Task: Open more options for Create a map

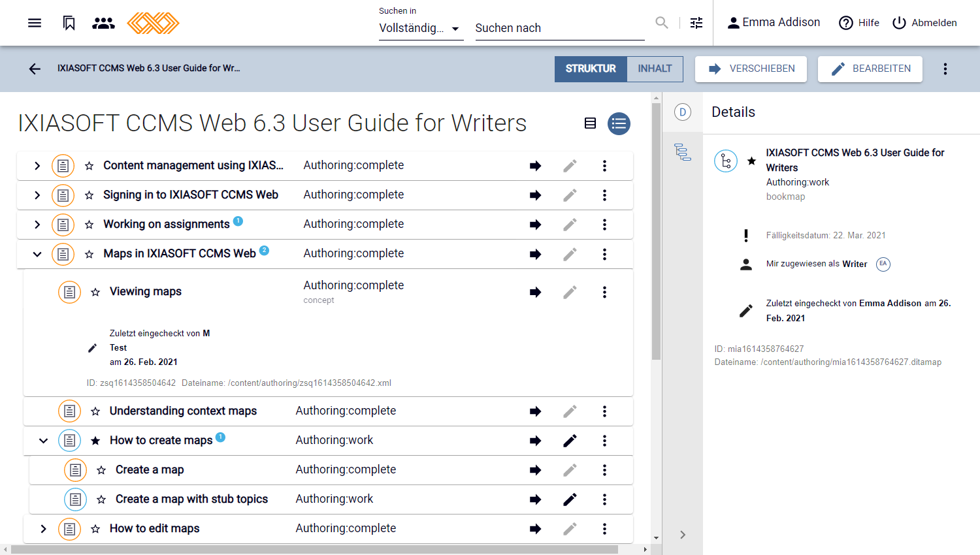Action: (x=604, y=470)
